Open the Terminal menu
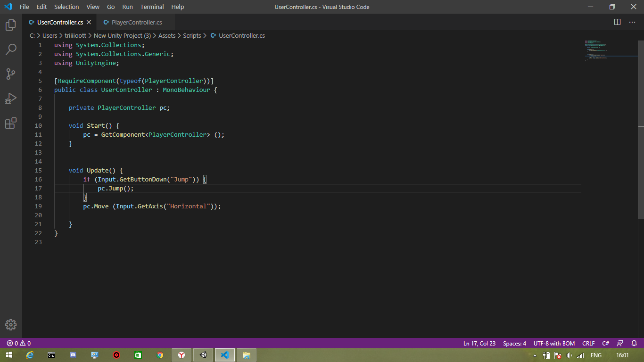Viewport: 644px width, 362px height. tap(152, 7)
